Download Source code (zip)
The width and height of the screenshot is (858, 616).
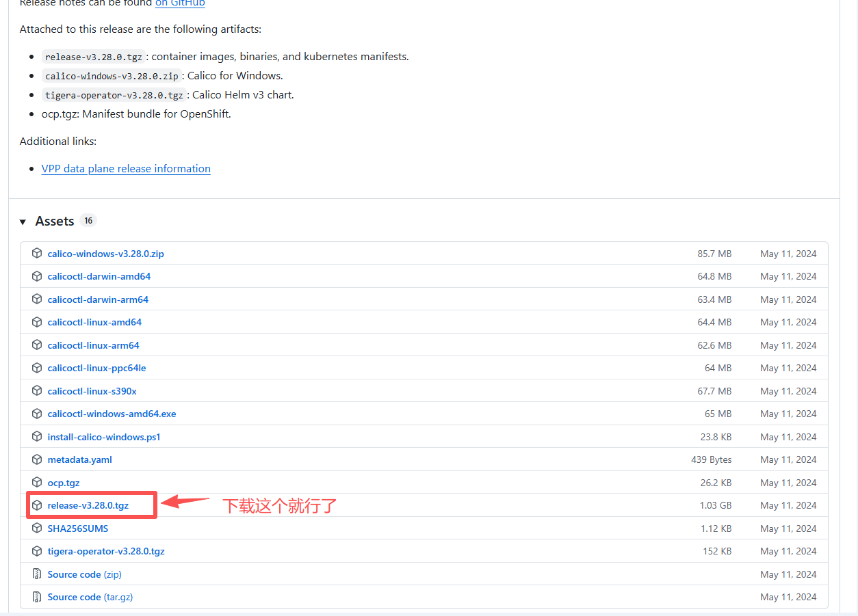pos(85,574)
